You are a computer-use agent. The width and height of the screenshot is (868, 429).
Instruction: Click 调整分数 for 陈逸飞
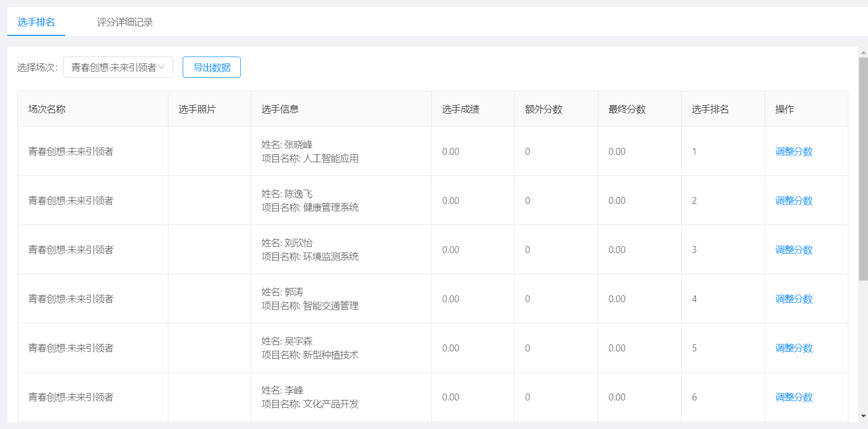tap(793, 201)
